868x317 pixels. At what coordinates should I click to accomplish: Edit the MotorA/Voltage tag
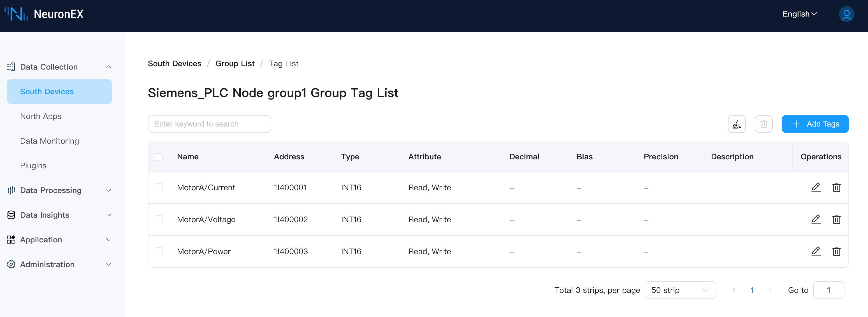pyautogui.click(x=816, y=219)
